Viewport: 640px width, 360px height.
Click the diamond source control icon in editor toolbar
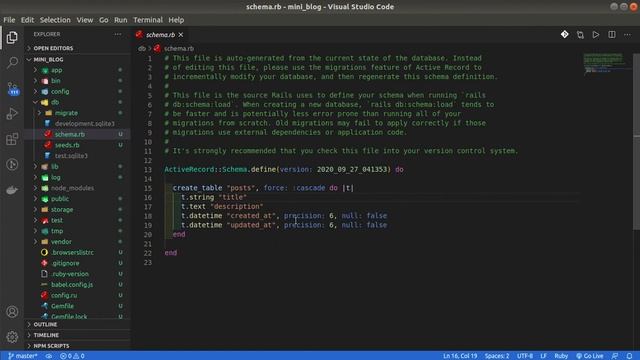(564, 35)
